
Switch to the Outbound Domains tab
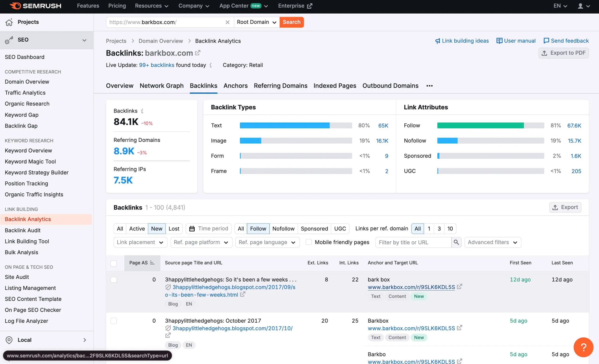pos(390,86)
